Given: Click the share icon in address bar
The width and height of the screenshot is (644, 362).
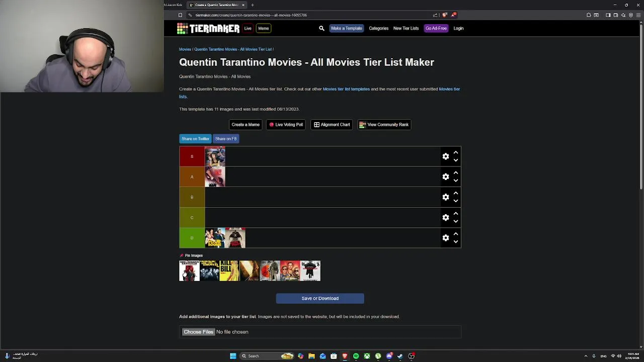Looking at the screenshot, I should (435, 15).
